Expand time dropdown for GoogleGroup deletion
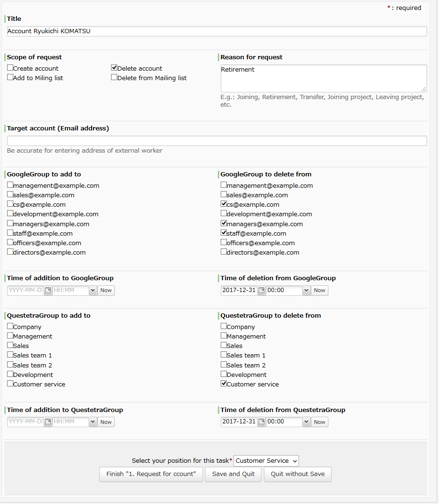Screen dimensions: 439x504 pyautogui.click(x=306, y=291)
